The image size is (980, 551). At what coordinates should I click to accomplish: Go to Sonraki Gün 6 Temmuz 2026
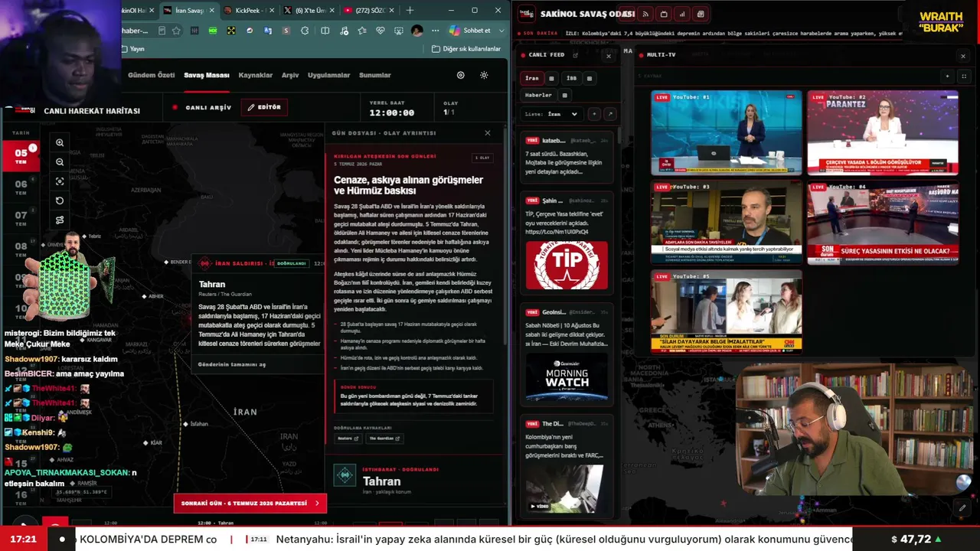[250, 503]
